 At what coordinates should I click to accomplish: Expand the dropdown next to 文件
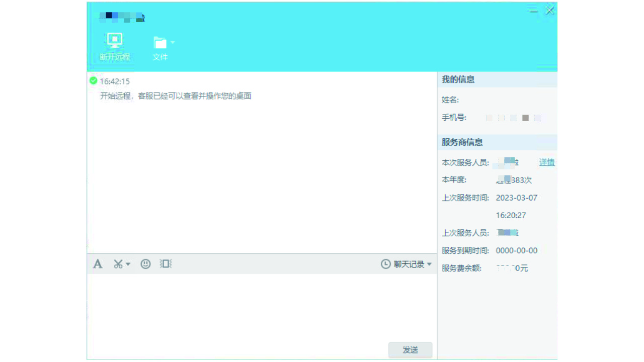173,42
